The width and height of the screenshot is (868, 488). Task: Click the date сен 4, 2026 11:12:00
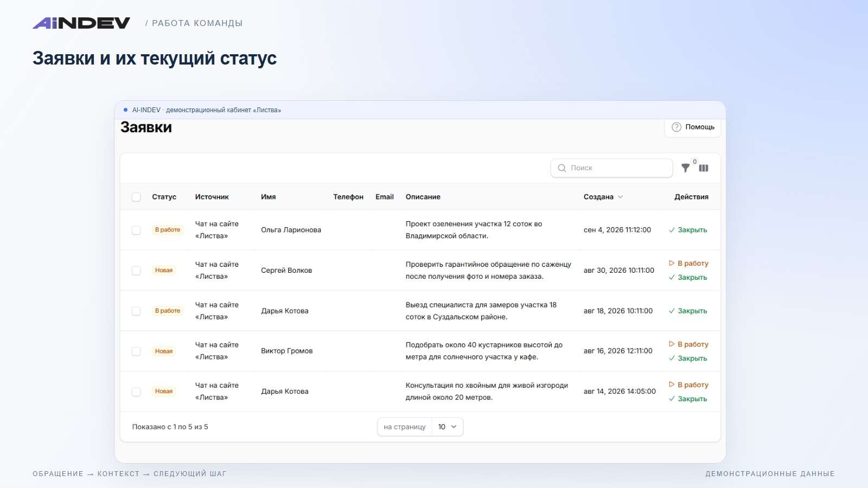(x=617, y=230)
